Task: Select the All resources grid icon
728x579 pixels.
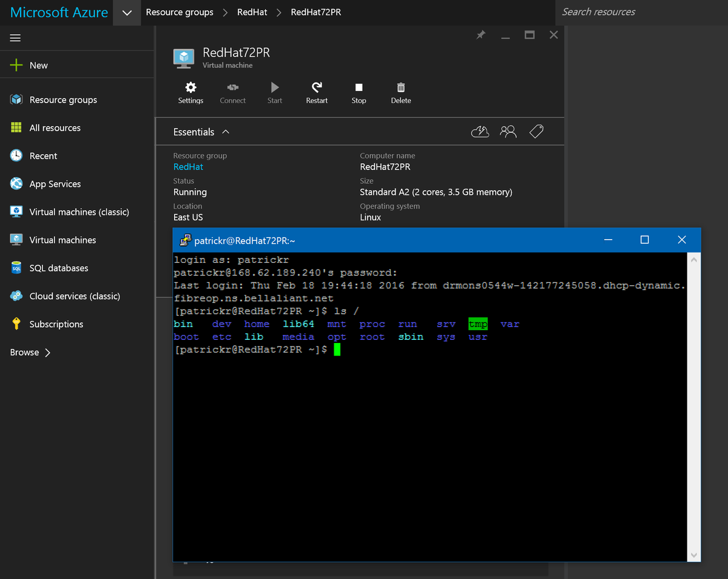Action: point(16,127)
